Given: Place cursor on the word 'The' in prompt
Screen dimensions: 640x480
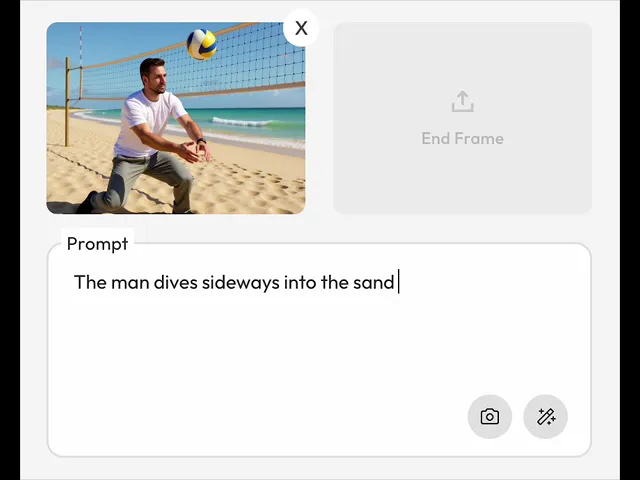Looking at the screenshot, I should pyautogui.click(x=90, y=282).
